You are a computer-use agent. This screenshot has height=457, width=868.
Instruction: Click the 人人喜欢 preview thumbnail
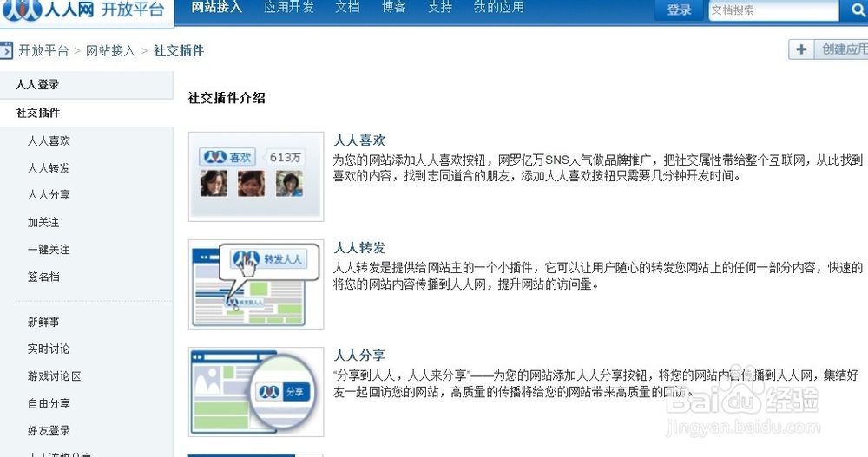click(x=256, y=177)
